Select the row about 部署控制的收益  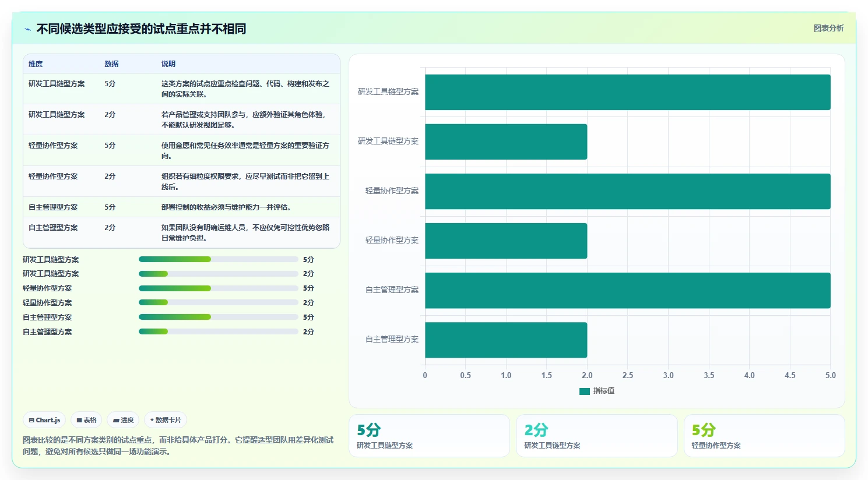(181, 207)
